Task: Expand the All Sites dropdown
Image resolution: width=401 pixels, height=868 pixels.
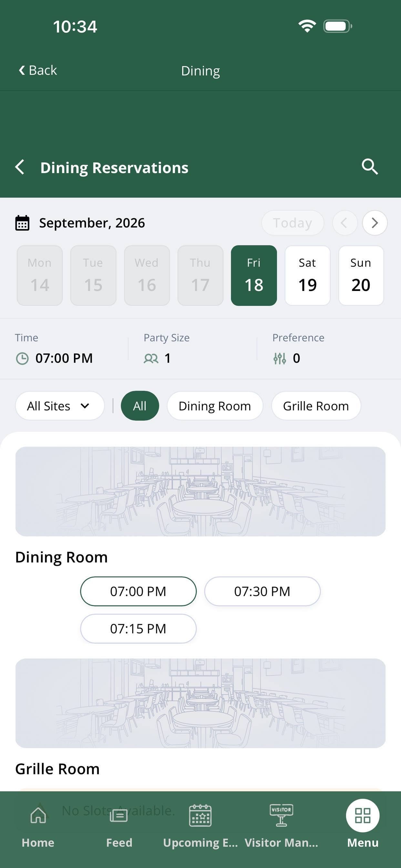Action: (60, 406)
